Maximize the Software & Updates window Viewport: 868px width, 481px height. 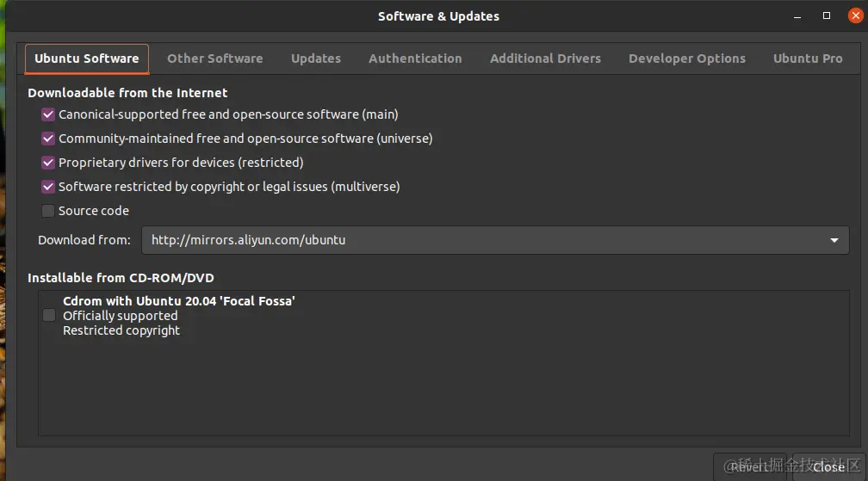point(827,15)
